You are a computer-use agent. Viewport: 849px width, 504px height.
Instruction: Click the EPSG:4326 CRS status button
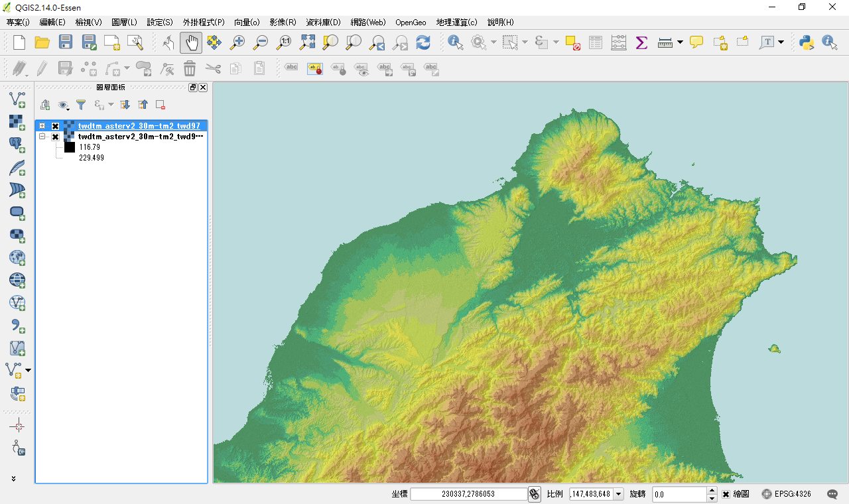[x=786, y=494]
